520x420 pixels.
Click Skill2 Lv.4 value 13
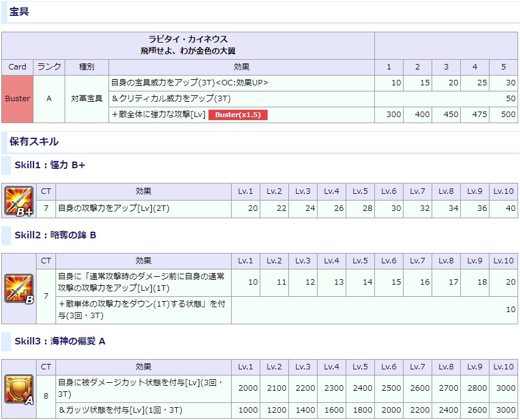[x=332, y=282]
